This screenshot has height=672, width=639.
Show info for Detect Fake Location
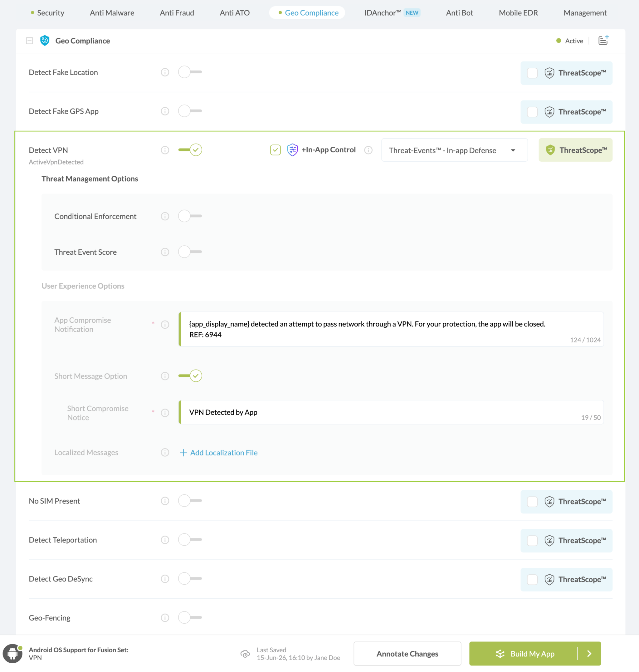point(165,72)
